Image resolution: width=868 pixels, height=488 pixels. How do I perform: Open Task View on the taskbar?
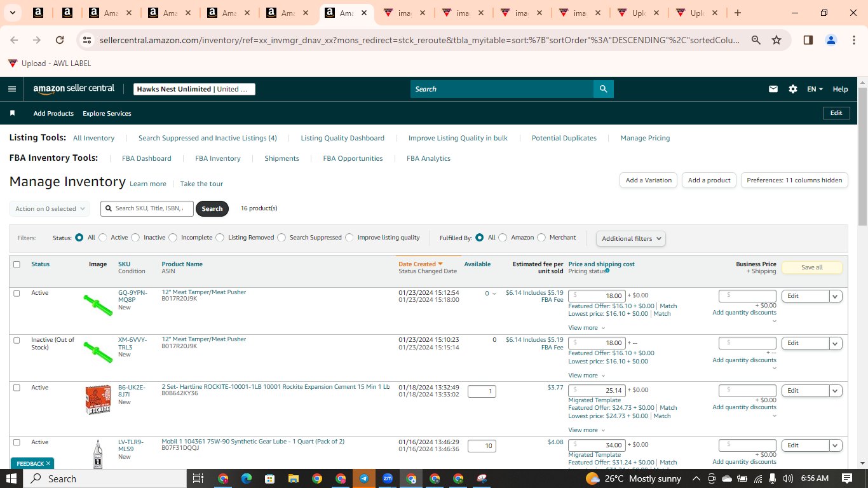pos(198,478)
